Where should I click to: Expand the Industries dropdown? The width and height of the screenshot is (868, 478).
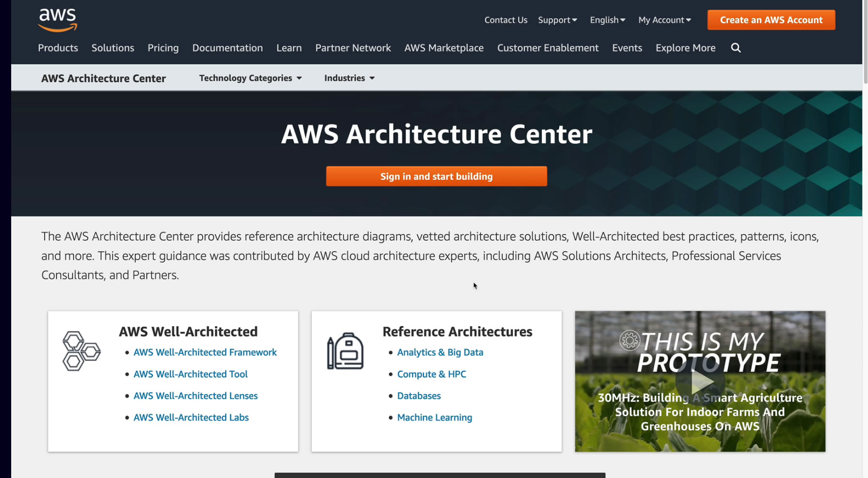[x=349, y=78]
